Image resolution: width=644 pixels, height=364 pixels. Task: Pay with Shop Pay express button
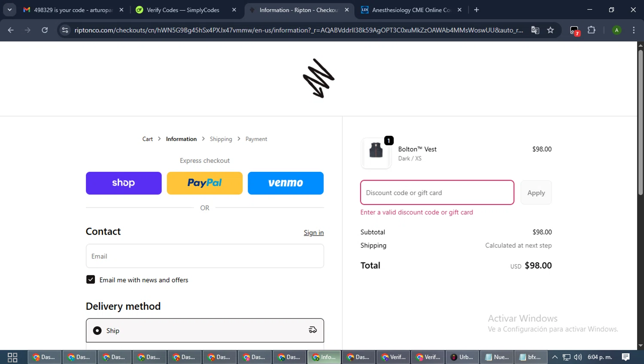coord(124,183)
